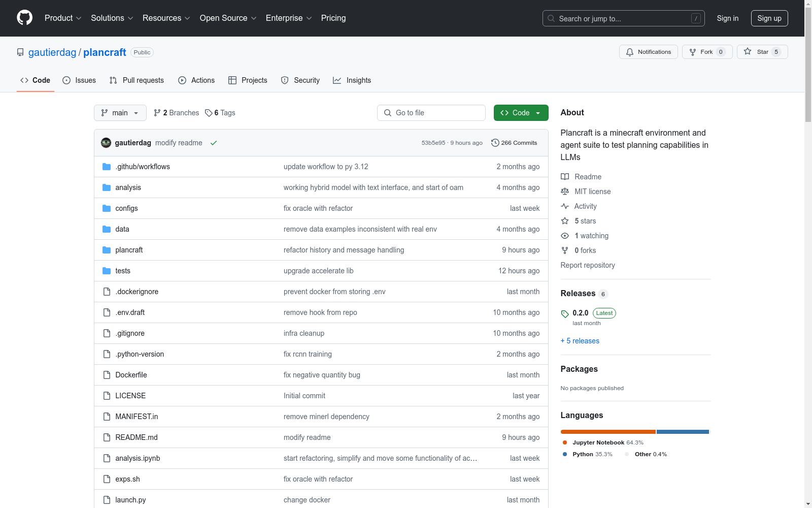The height and width of the screenshot is (508, 812).
Task: Open the MANIFEST.in file
Action: (137, 417)
